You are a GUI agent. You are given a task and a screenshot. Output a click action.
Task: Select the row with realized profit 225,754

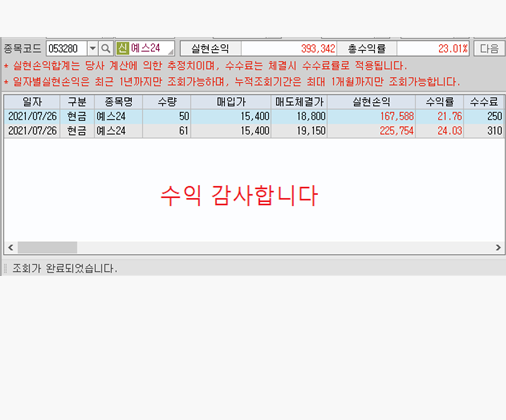point(254,131)
